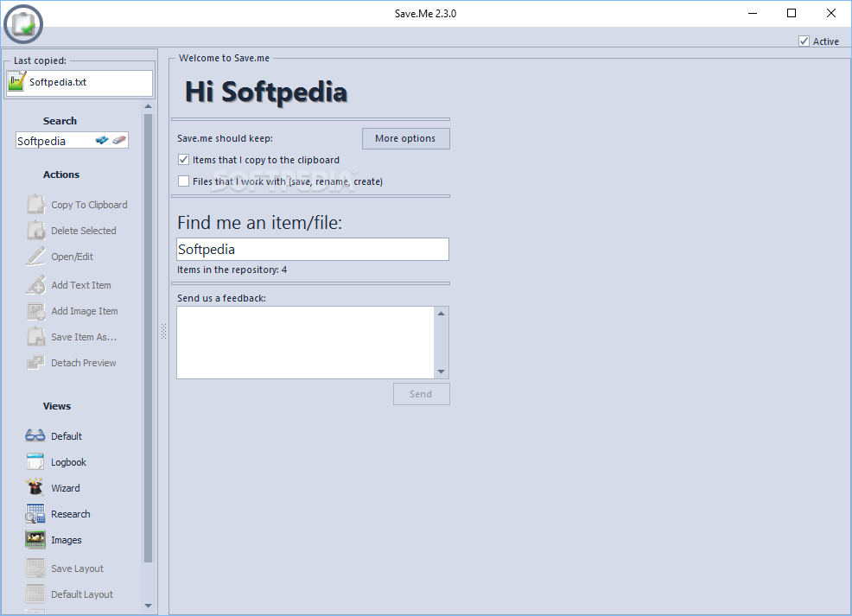Click the feedback box scroll up arrow

coord(442,314)
